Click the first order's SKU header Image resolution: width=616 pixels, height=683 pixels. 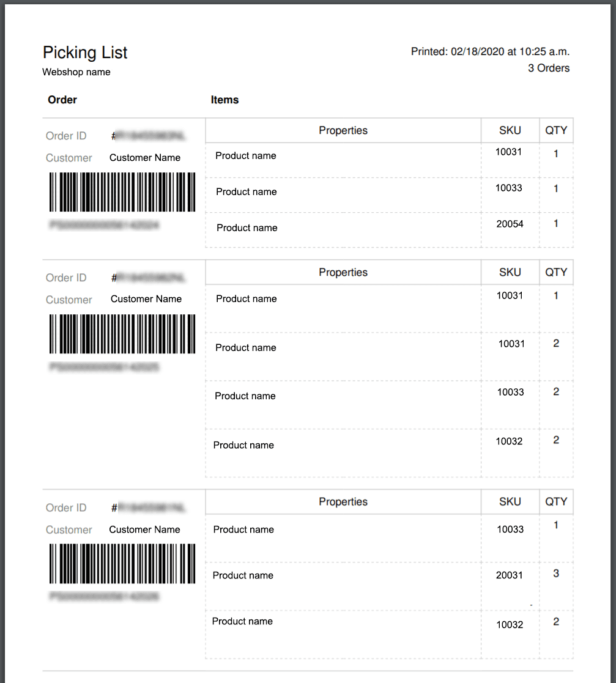pos(510,130)
